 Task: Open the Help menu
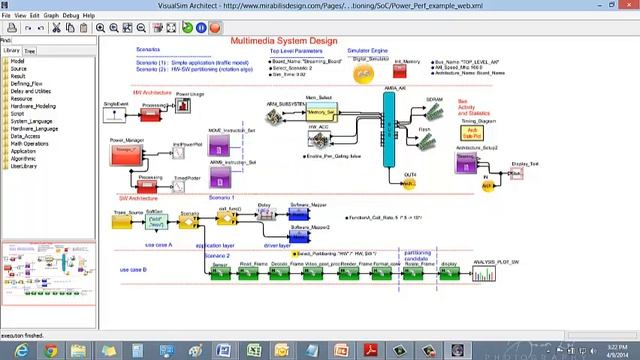89,16
